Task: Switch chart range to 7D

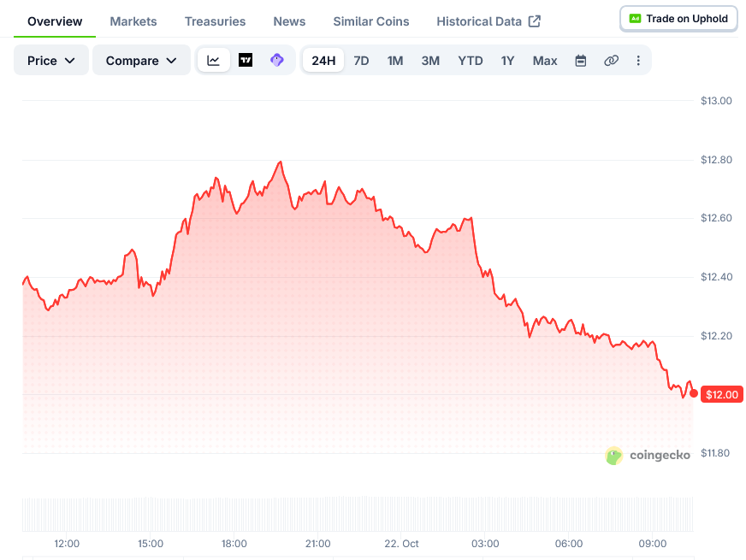Action: (x=361, y=61)
